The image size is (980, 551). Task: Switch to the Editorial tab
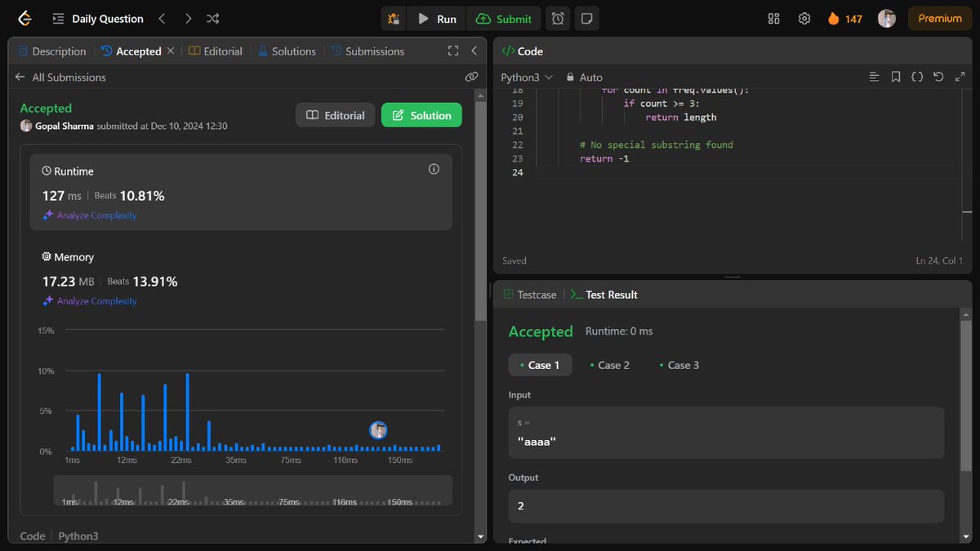[x=216, y=51]
